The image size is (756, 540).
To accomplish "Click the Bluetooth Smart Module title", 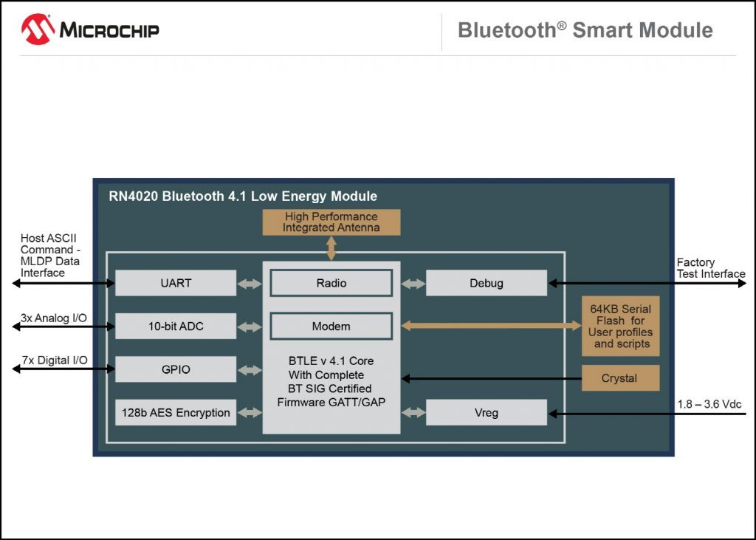I will 585,30.
